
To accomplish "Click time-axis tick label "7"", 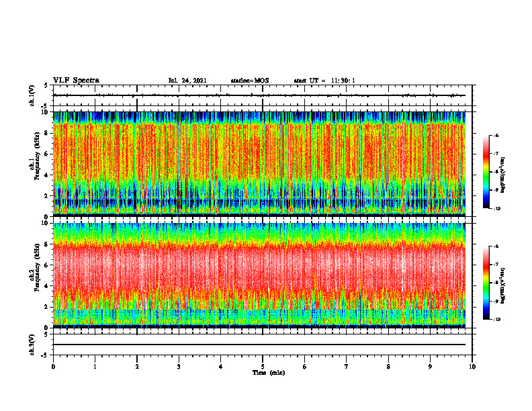I will point(347,367).
